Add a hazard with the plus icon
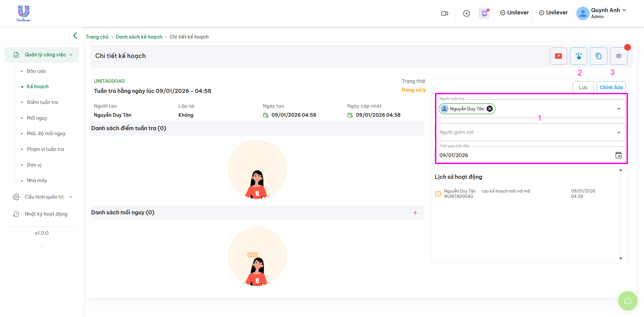This screenshot has height=317, width=644. coord(415,213)
